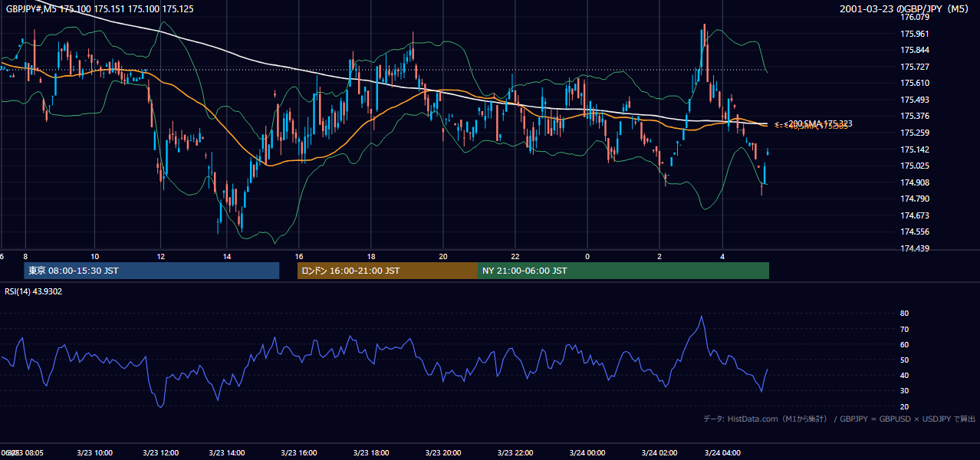Click the RSI scale level 80
Viewport: 980px width, 460px height.
905,314
